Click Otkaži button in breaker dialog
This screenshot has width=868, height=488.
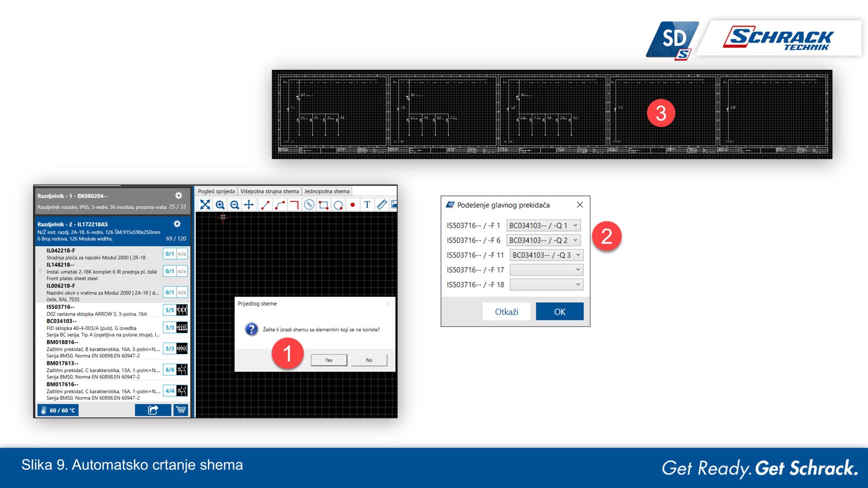(507, 311)
